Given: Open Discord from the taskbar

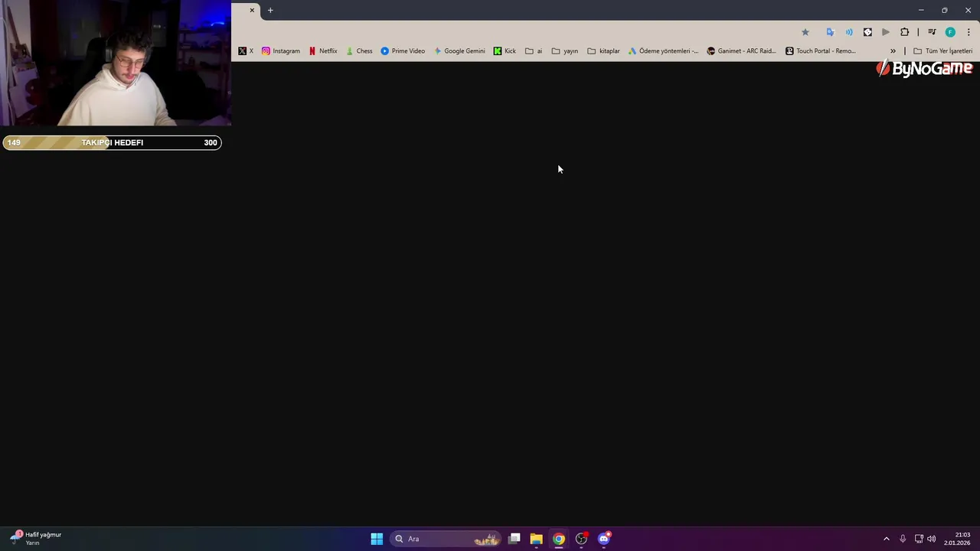Looking at the screenshot, I should [x=604, y=539].
